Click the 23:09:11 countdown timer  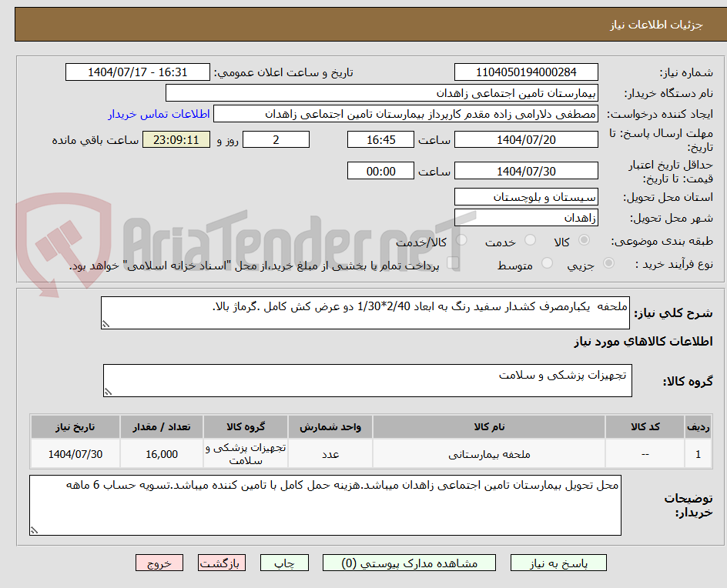click(x=176, y=139)
